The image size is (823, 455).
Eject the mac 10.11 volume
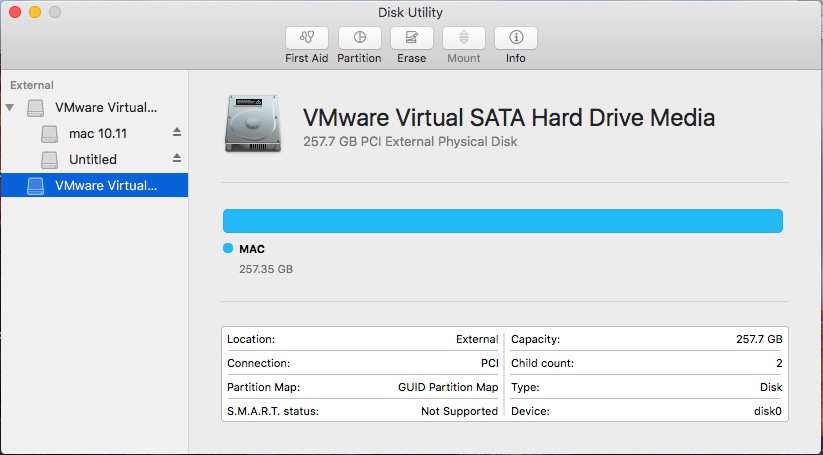tap(177, 132)
